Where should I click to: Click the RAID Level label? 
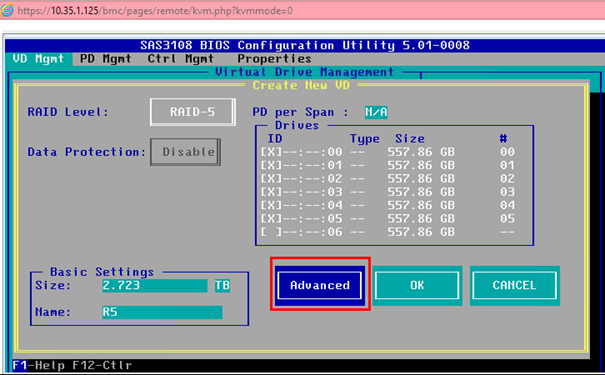click(x=68, y=112)
